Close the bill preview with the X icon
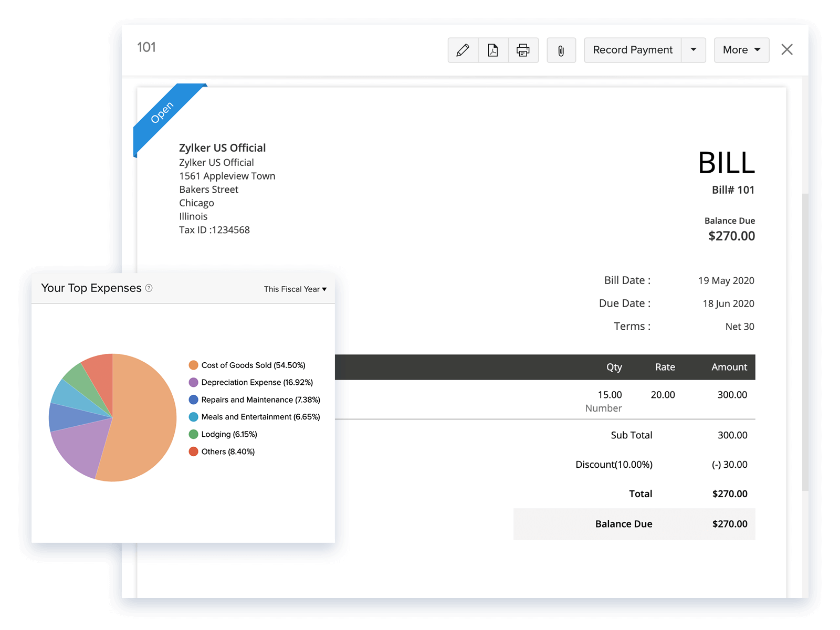 (786, 49)
